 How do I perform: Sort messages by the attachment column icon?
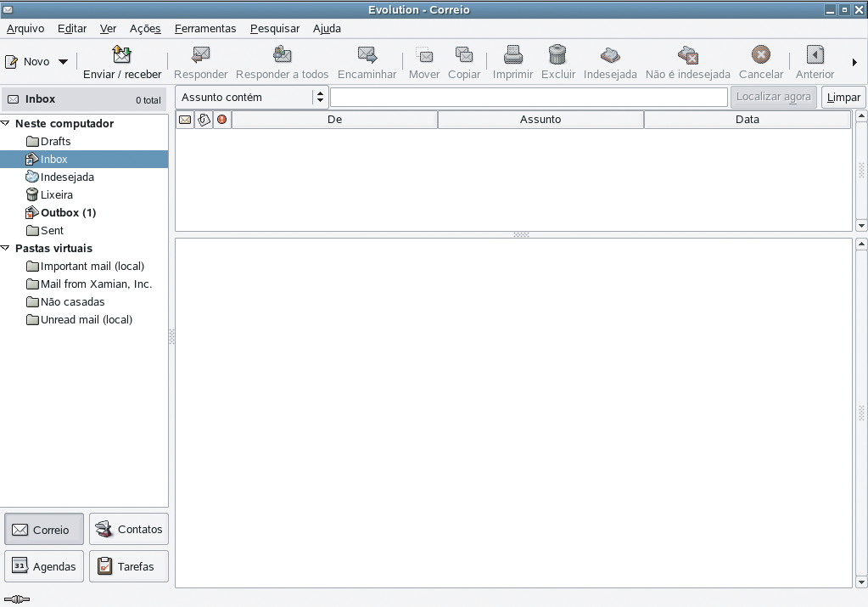(204, 119)
